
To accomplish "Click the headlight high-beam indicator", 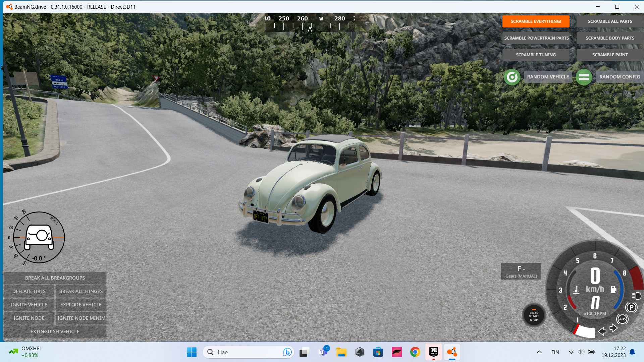I will (x=637, y=296).
